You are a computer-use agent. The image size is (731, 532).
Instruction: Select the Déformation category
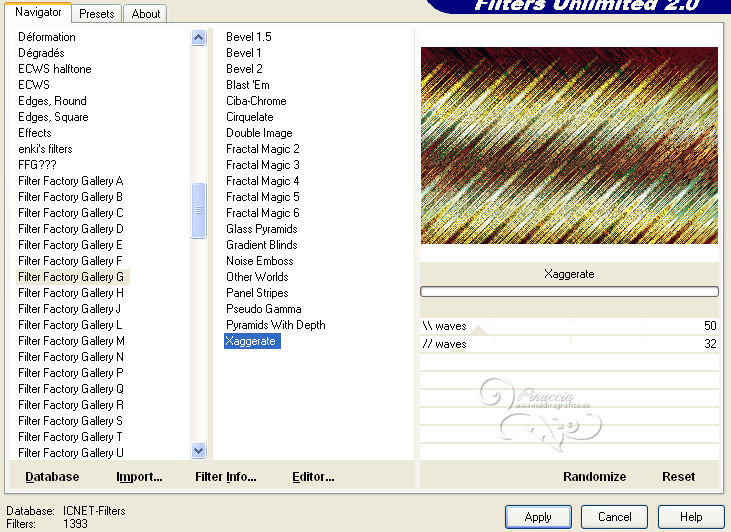(x=47, y=37)
